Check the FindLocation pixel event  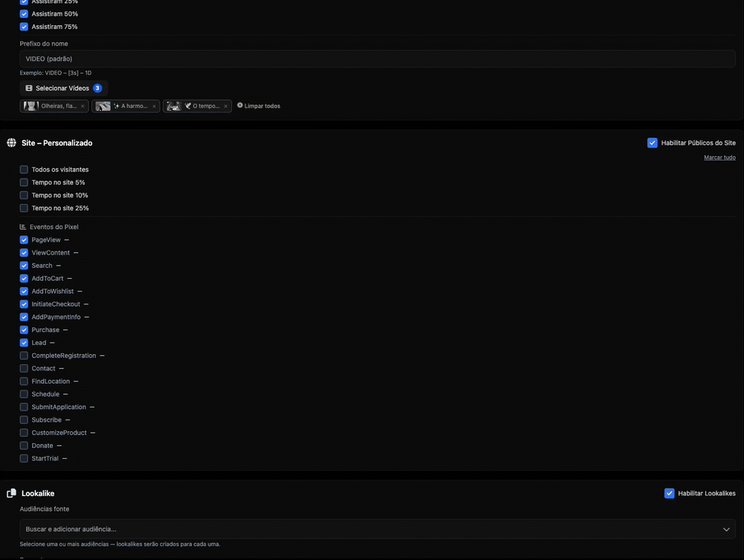(24, 381)
